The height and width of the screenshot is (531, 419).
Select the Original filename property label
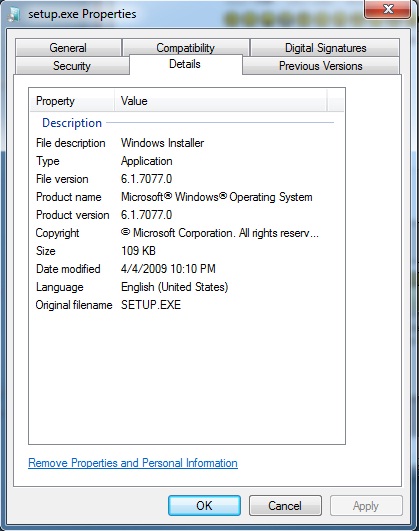pos(74,305)
